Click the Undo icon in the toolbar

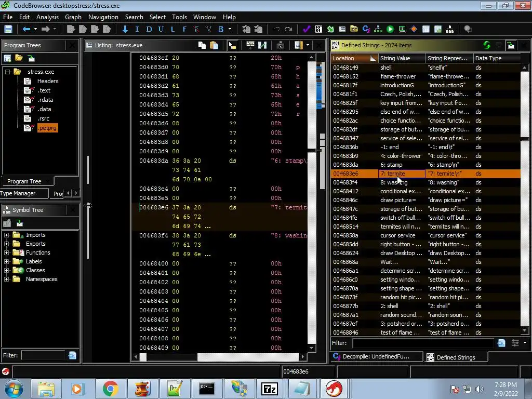click(277, 29)
